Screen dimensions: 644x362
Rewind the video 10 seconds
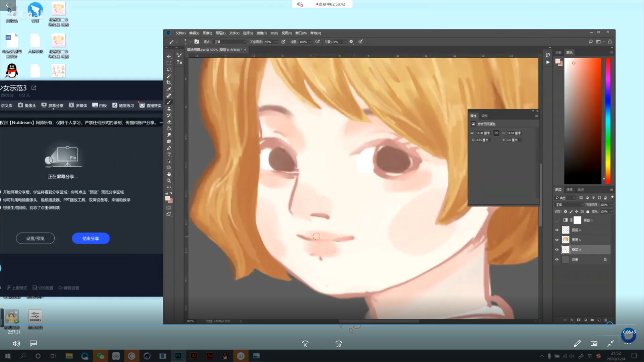305,344
